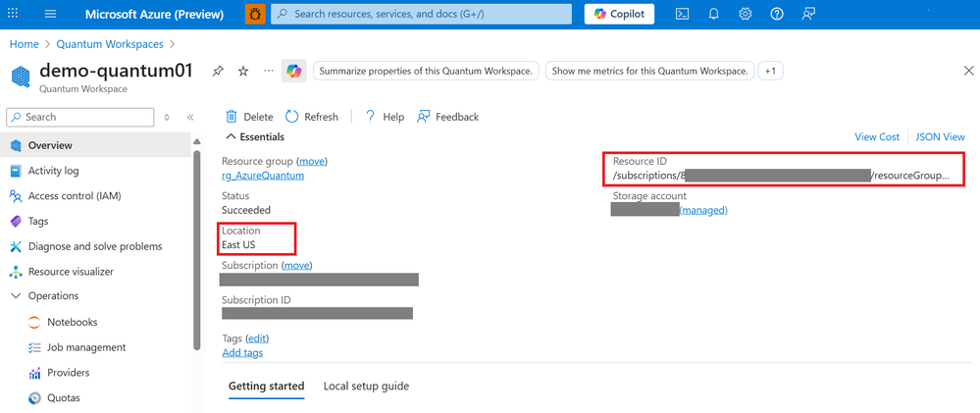Click the sidebar up/down expand toggle
980x413 pixels.
point(166,117)
